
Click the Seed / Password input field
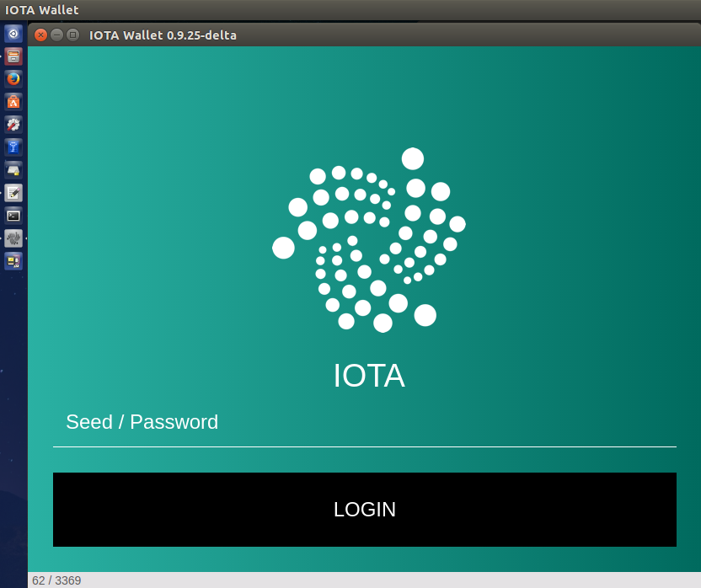364,423
